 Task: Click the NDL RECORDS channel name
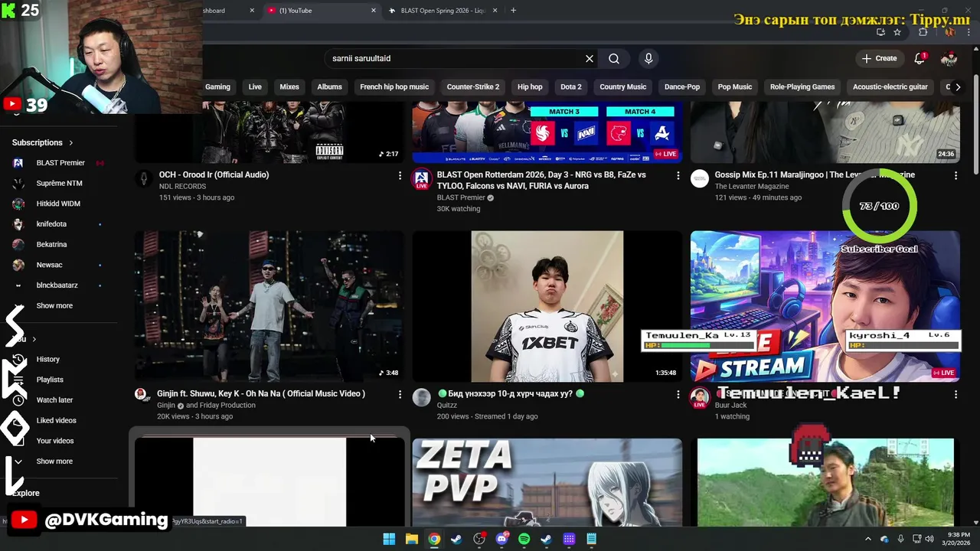182,186
